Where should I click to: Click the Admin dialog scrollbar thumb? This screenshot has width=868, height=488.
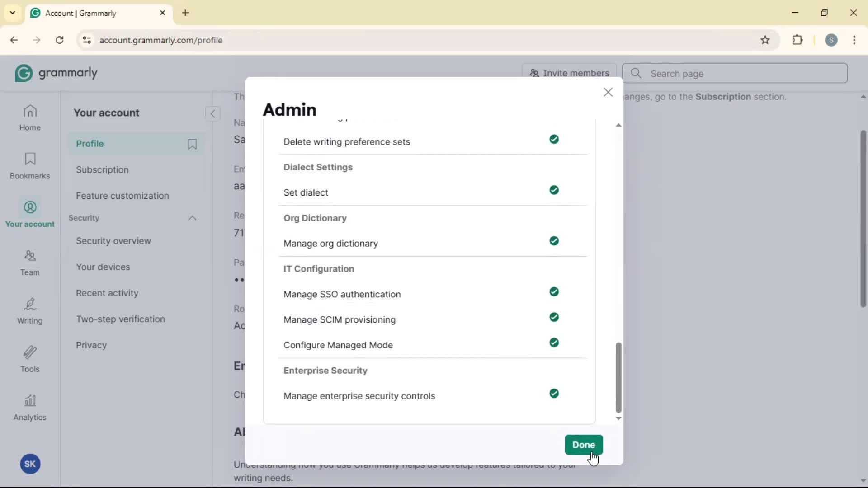(x=618, y=377)
